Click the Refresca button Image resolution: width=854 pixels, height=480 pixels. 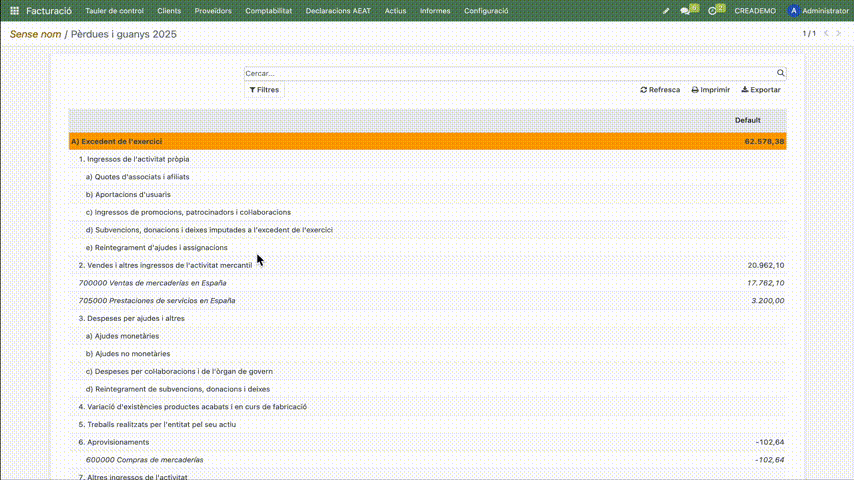[x=660, y=90]
